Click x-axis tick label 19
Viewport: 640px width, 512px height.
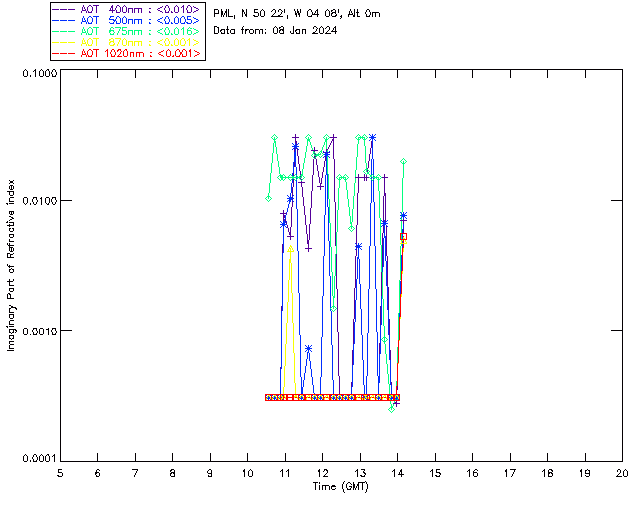[585, 473]
